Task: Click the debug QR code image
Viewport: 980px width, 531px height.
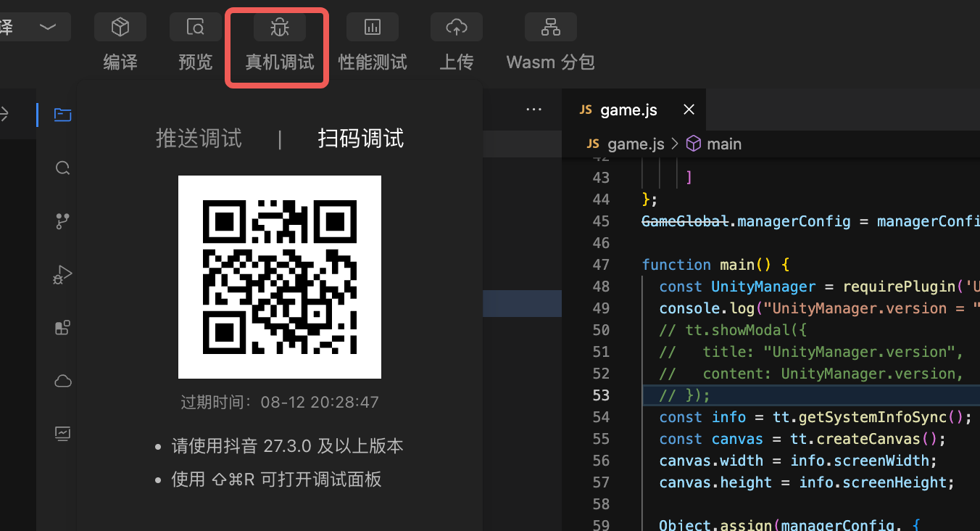Action: 280,277
